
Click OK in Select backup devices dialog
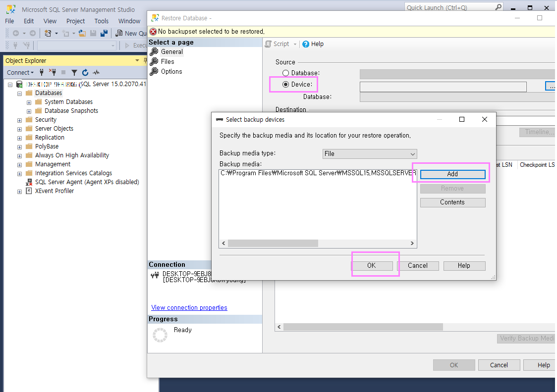[x=372, y=266]
